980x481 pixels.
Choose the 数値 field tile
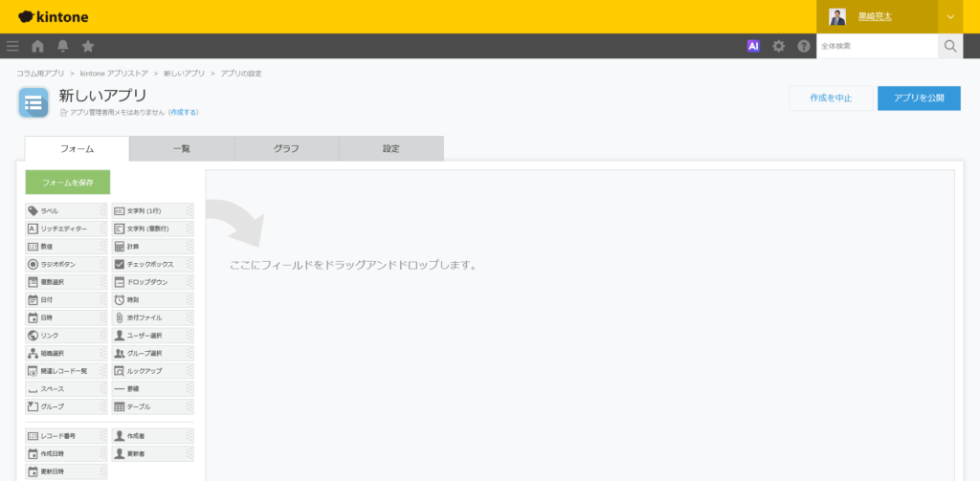click(x=66, y=247)
